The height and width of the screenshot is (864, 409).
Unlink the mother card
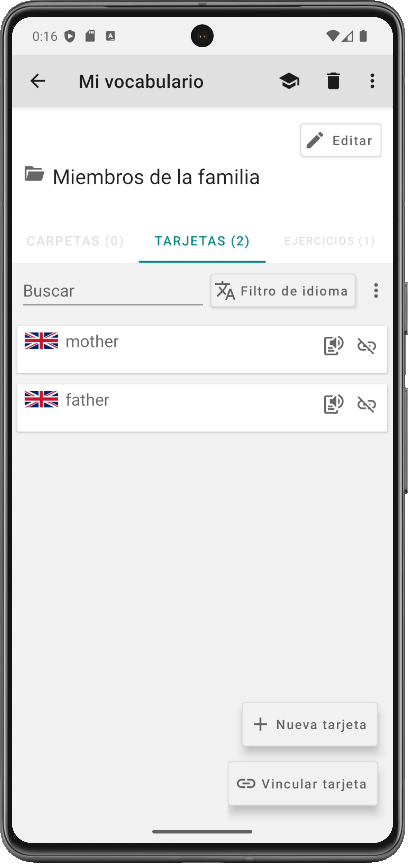pos(367,346)
